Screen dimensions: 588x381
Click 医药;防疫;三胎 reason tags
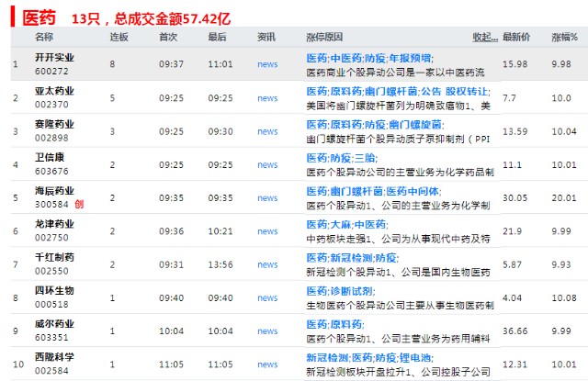(x=342, y=158)
